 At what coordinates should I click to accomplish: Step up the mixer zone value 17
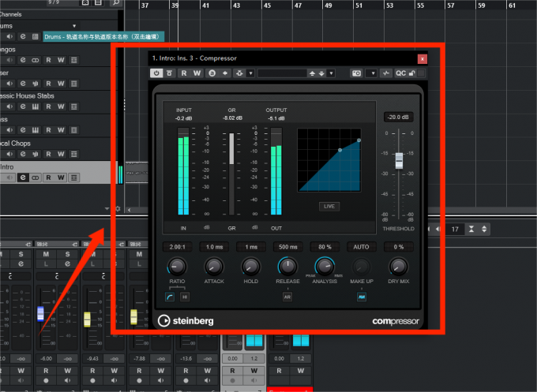[484, 227]
